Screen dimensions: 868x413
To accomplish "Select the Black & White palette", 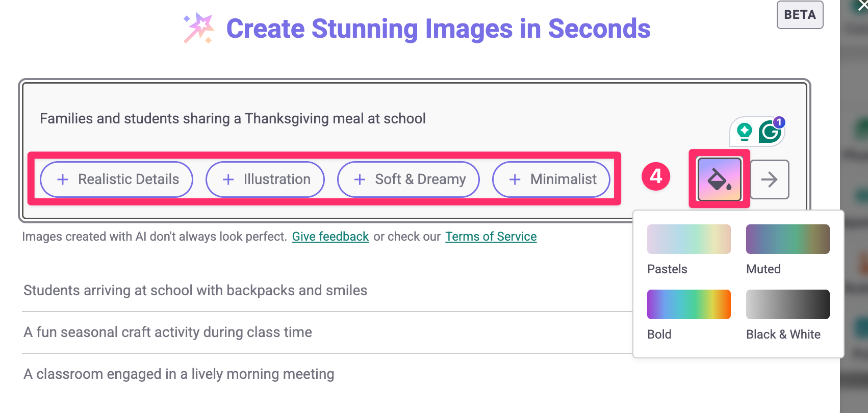I will [x=787, y=305].
